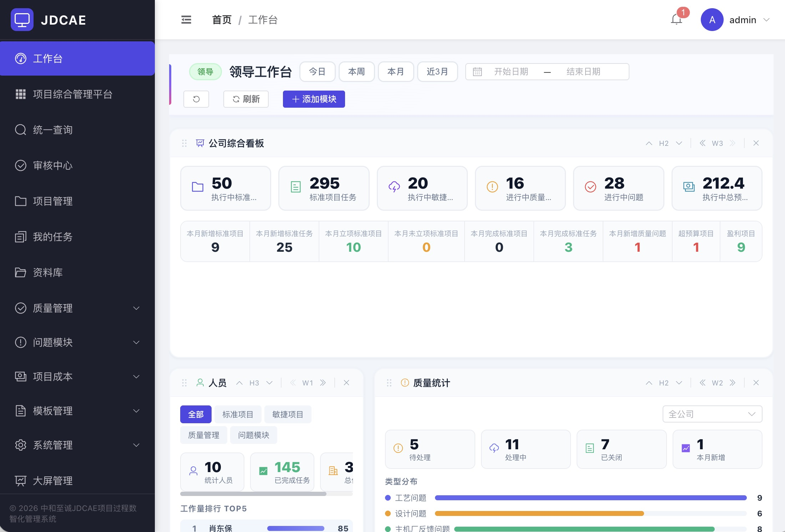Click the JDCAE monitor logo icon
785x532 pixels.
(x=22, y=20)
